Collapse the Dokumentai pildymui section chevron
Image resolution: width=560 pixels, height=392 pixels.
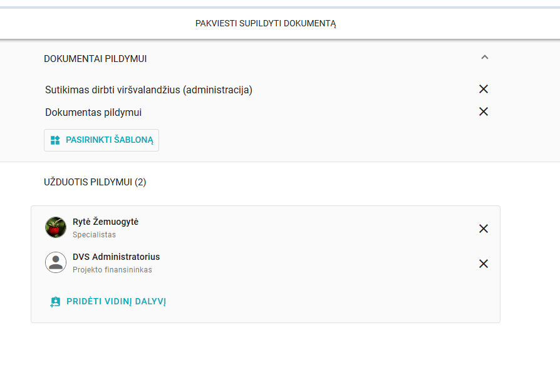pyautogui.click(x=484, y=58)
